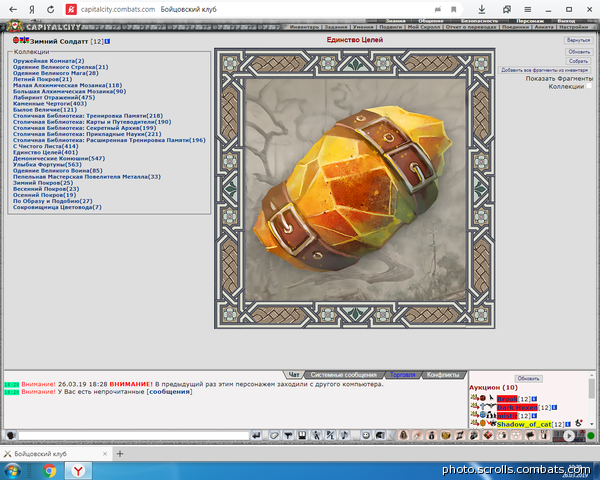Viewport: 600px width, 480px height.
Task: Switch to the Чат tab
Action: click(293, 375)
